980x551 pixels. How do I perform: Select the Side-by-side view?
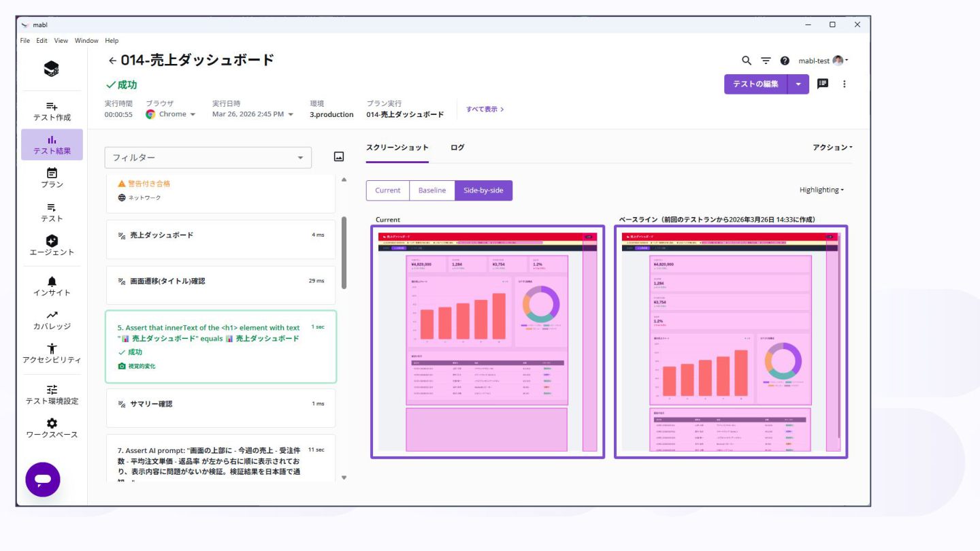pos(483,190)
